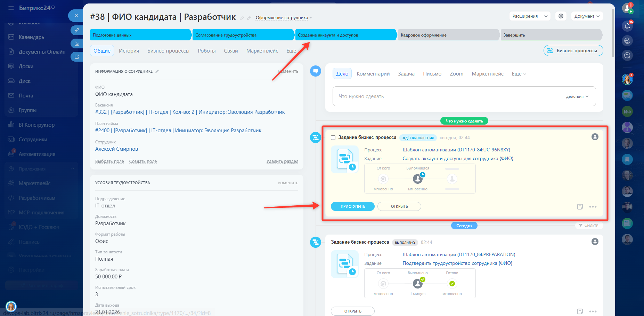Collapse the Приложения sidebar section

point(73,169)
